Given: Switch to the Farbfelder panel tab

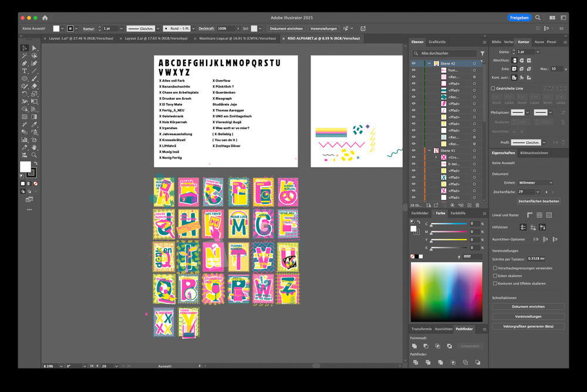Looking at the screenshot, I should click(x=420, y=213).
